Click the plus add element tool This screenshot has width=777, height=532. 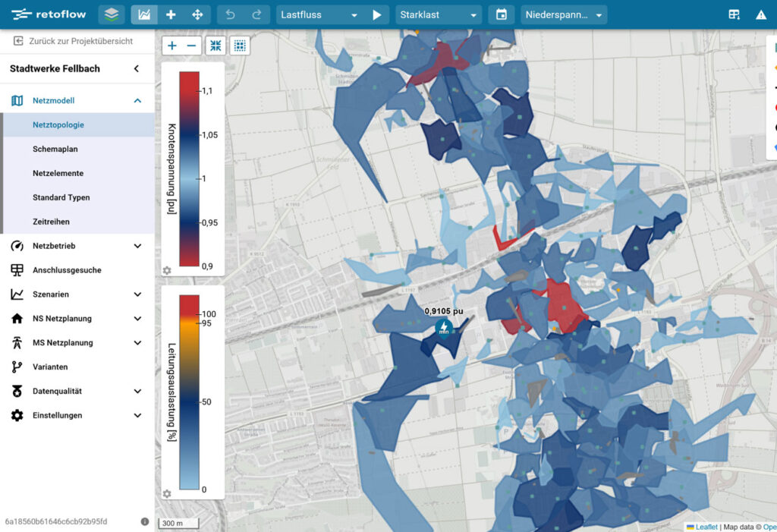171,14
